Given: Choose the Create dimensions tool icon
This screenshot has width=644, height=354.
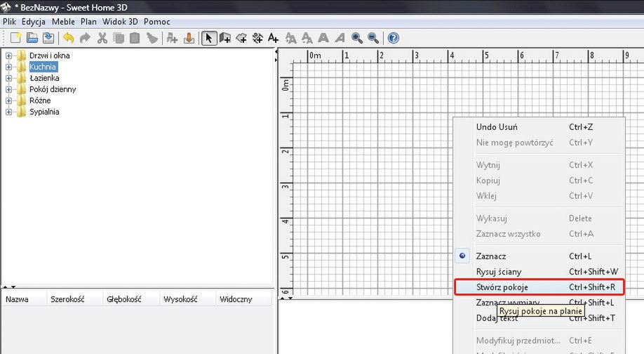Looking at the screenshot, I should (x=257, y=38).
